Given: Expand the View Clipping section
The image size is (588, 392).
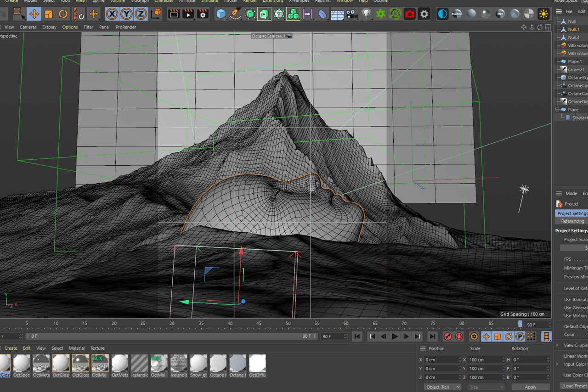Looking at the screenshot, I should tap(557, 345).
